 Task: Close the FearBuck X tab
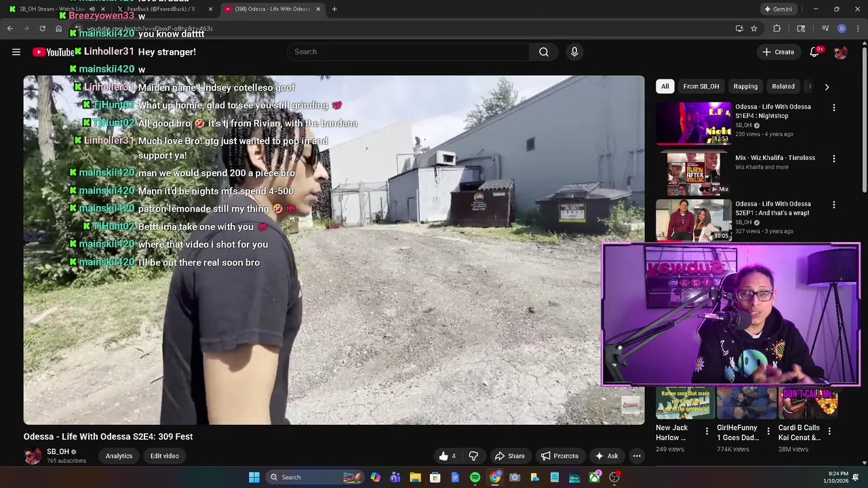point(210,9)
